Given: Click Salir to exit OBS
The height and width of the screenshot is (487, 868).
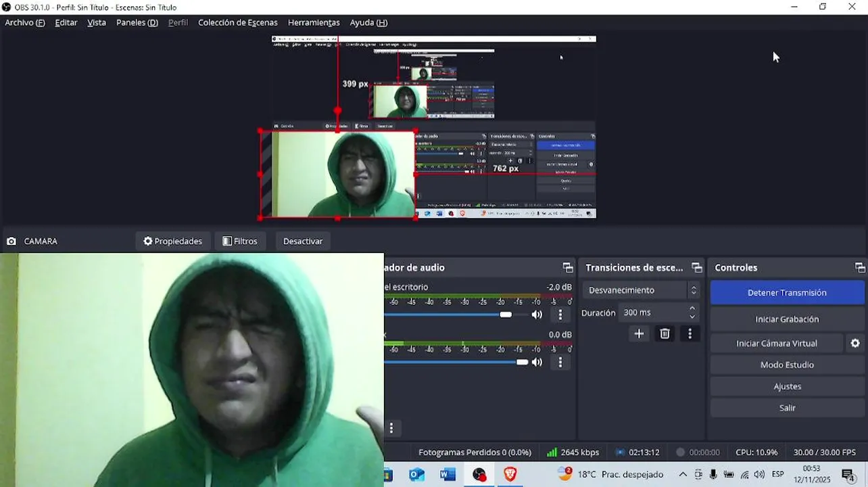Looking at the screenshot, I should pos(787,409).
